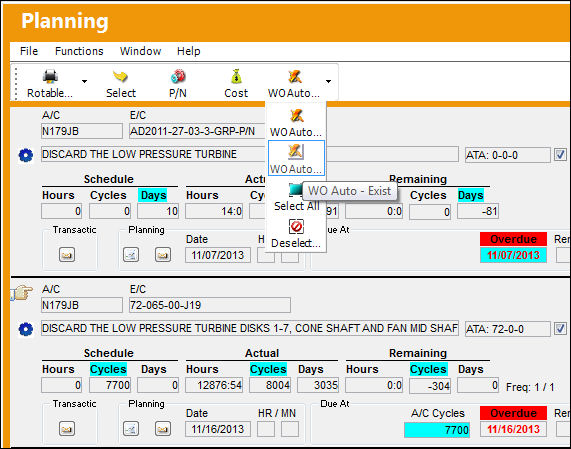Image resolution: width=571 pixels, height=449 pixels.
Task: Click the Freq: 1 / 1 text
Action: pos(530,387)
